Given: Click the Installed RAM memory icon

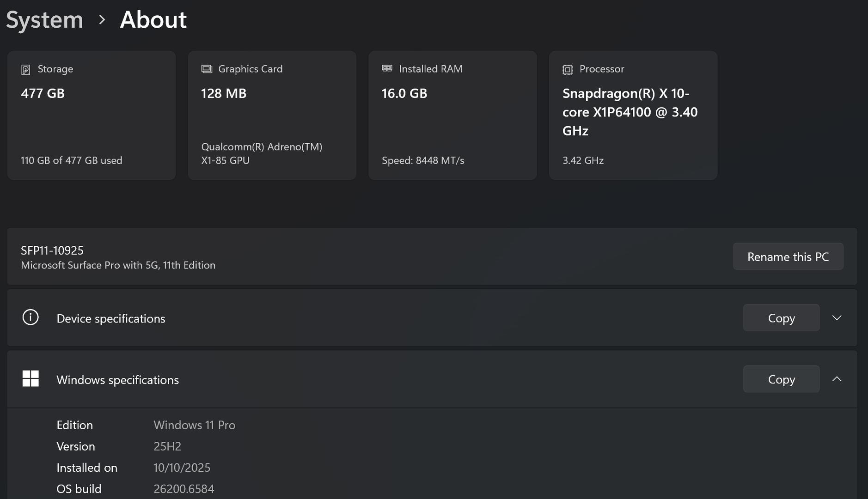Looking at the screenshot, I should 387,68.
